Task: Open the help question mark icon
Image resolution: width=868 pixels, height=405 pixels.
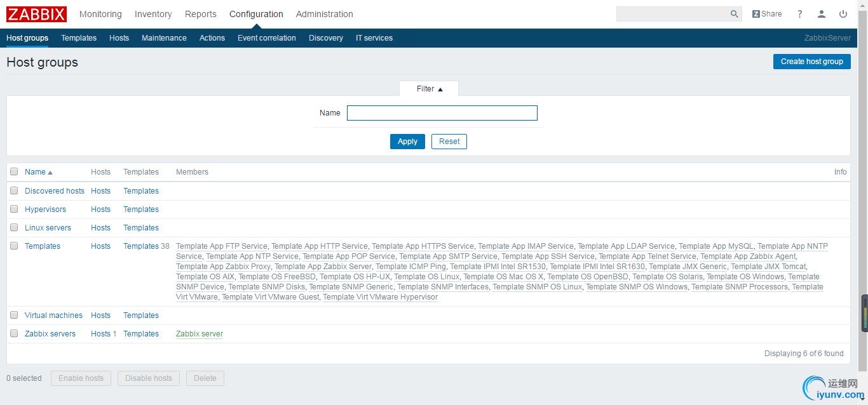Action: click(800, 14)
